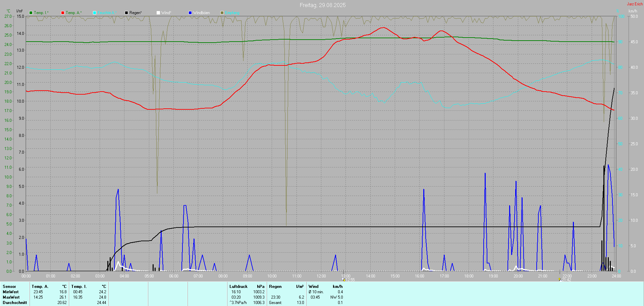Click the inside temperature average 24.44

[102, 303]
